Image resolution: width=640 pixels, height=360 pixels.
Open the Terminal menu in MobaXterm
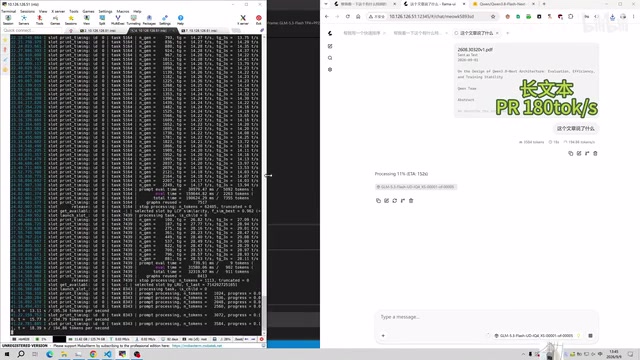click(x=9, y=11)
